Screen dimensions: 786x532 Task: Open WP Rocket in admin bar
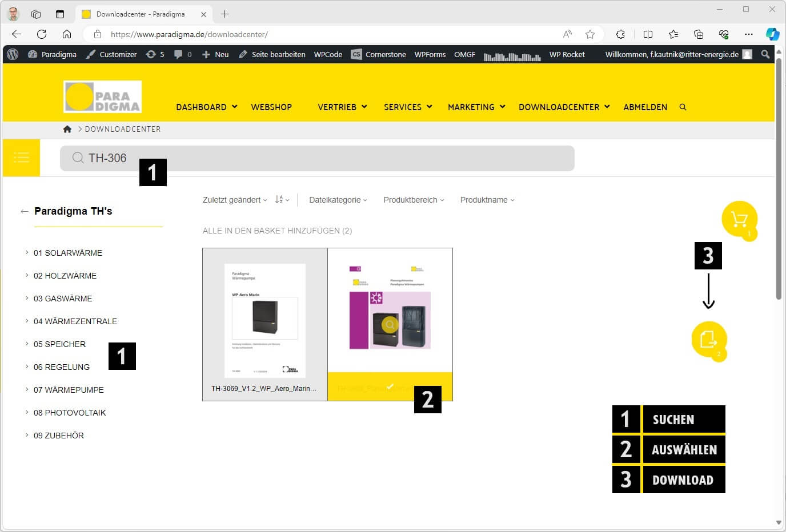(x=567, y=54)
